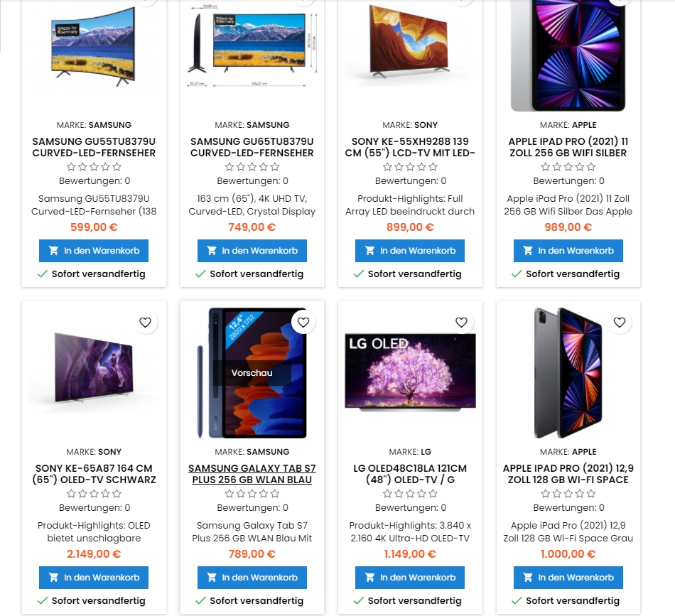The width and height of the screenshot is (675, 616).
Task: Click the wishlist heart on LG OLED48C18LA
Action: tap(461, 323)
